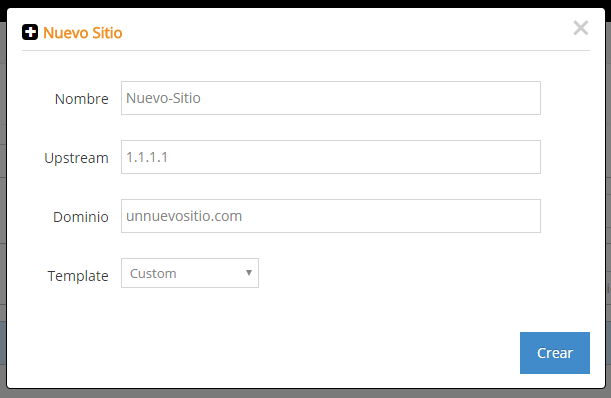Expand Template using the small arrow
611x398 pixels.
(x=249, y=273)
